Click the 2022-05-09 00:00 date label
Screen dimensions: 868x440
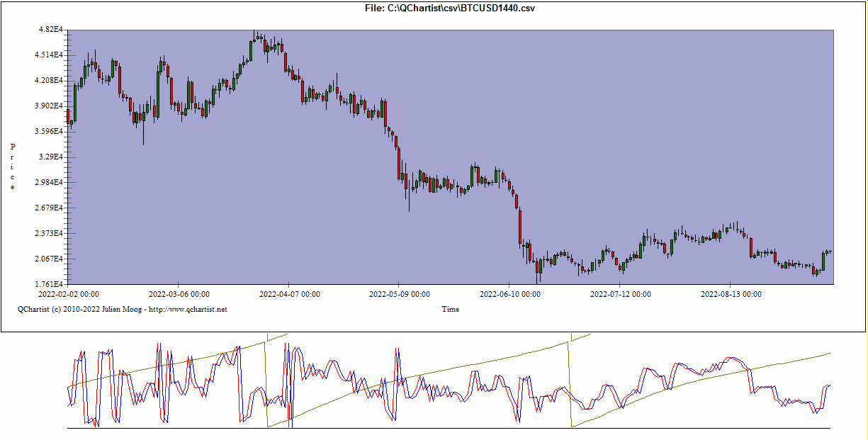coord(400,293)
